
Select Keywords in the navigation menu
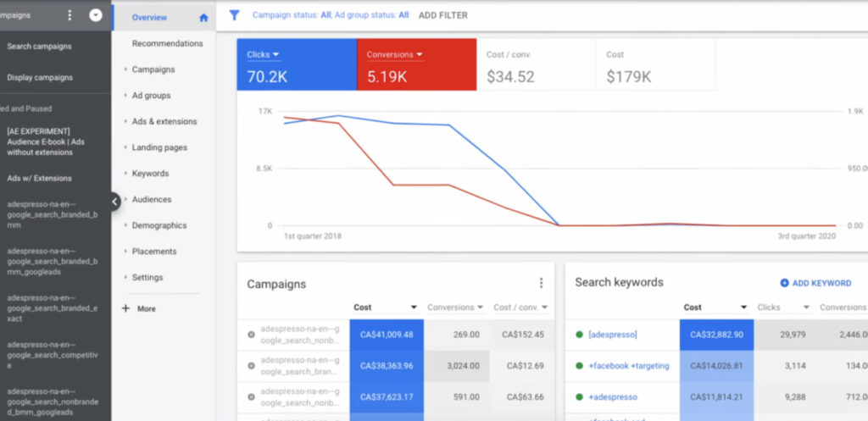pyautogui.click(x=150, y=174)
